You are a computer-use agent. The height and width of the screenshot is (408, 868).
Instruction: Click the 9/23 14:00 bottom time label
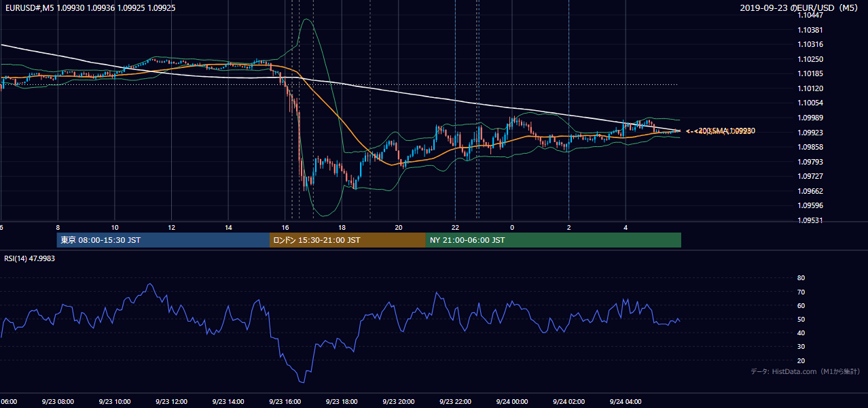click(x=228, y=402)
